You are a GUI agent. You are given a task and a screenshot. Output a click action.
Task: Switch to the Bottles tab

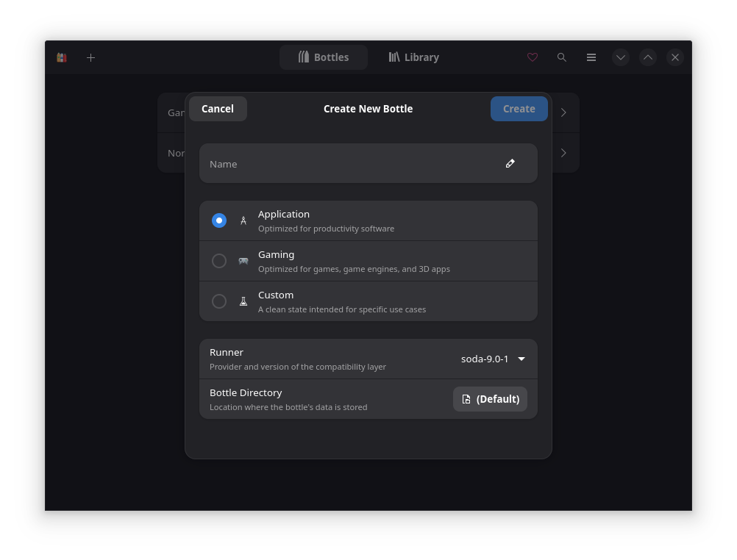tap(324, 57)
